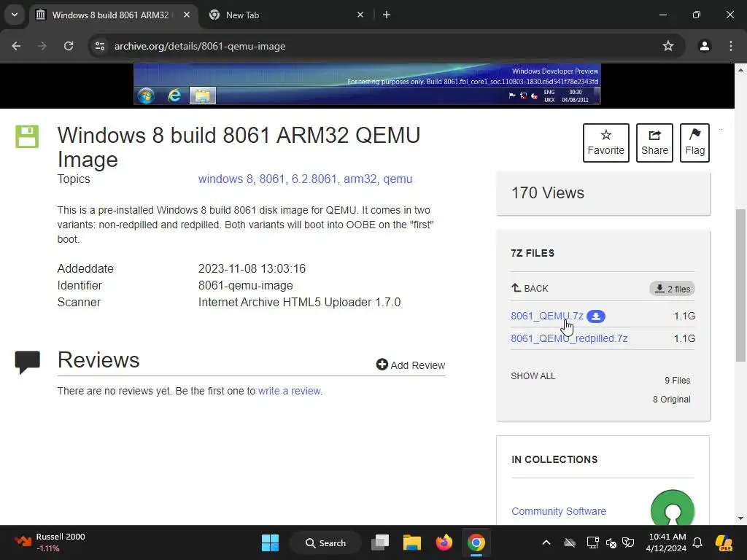
Task: Click scrollbar down arrow
Action: coord(740,518)
